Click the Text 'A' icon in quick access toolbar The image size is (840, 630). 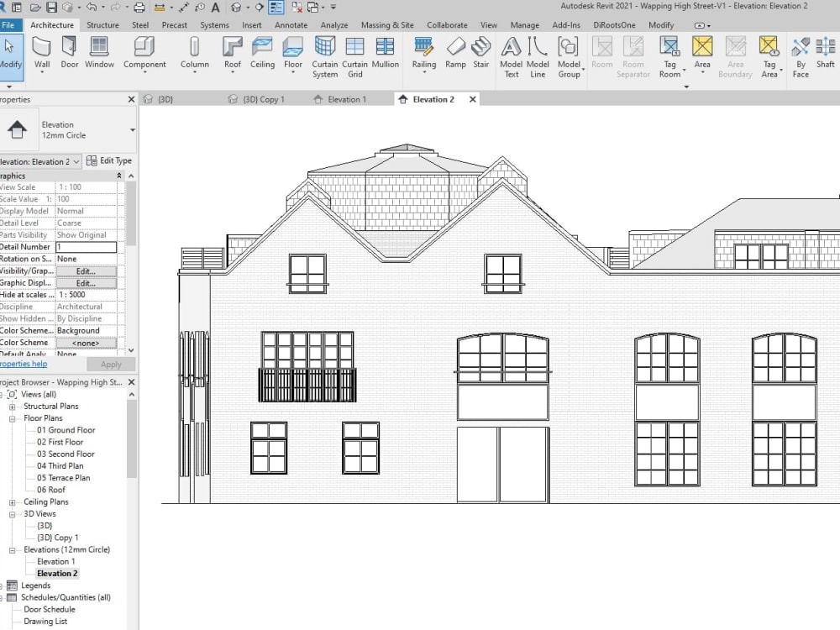pos(215,8)
